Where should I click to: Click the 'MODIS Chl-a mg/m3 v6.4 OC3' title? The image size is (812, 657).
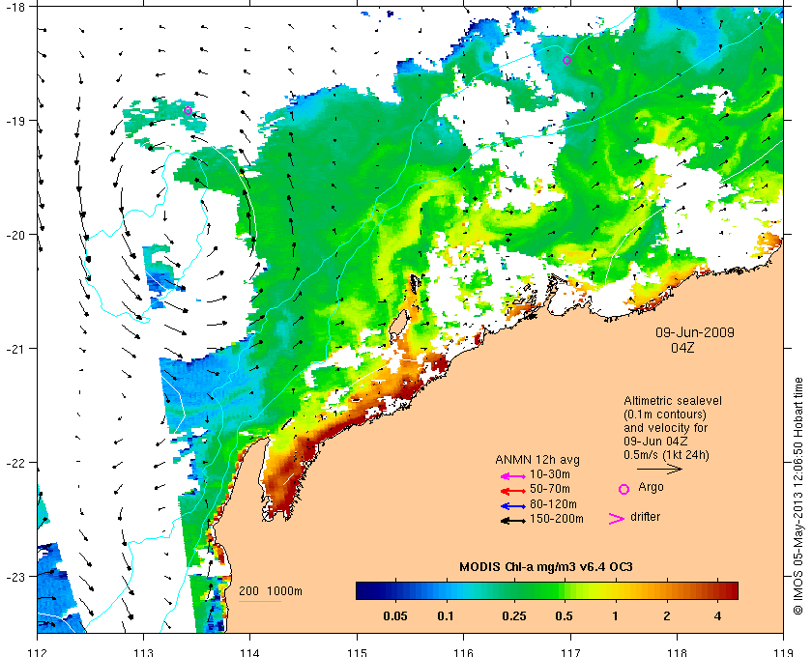click(x=546, y=567)
